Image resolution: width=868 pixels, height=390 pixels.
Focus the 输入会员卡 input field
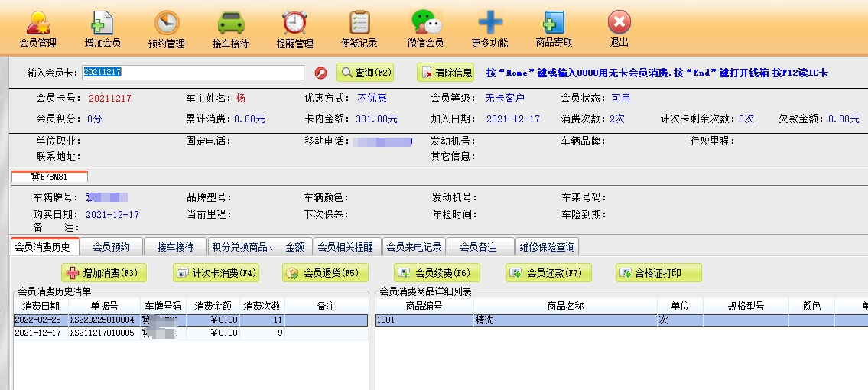tap(193, 73)
